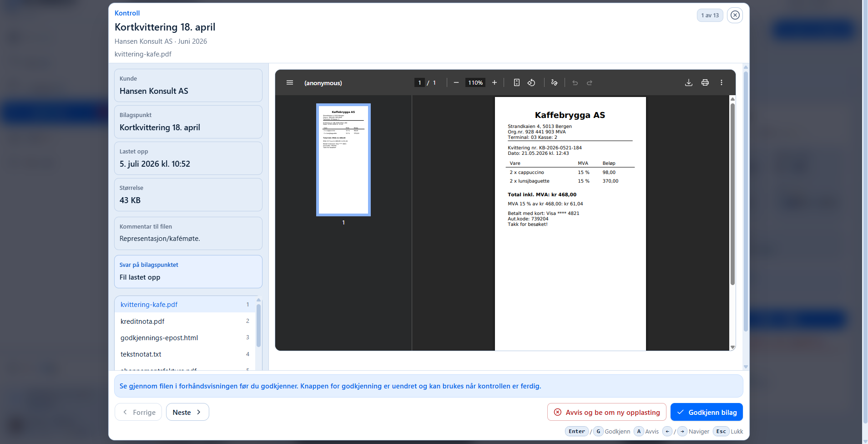The height and width of the screenshot is (444, 868).
Task: Toggle the PDF sidebar menu icon
Action: coord(290,82)
